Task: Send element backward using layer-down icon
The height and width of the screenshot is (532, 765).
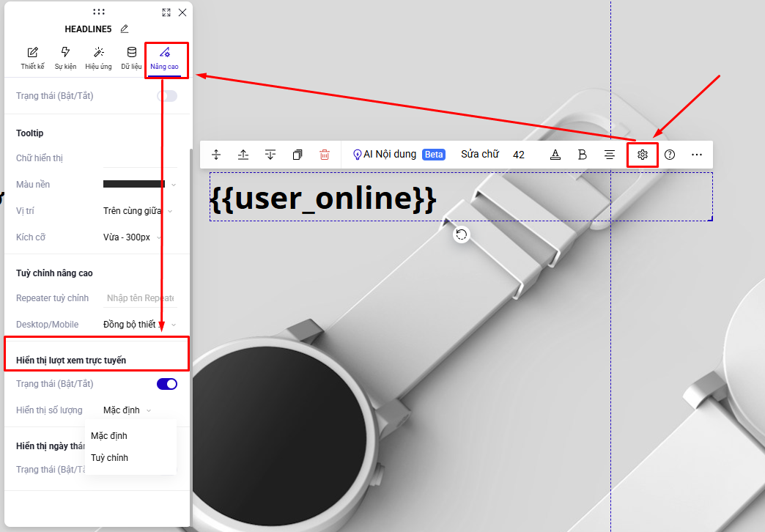Action: [270, 155]
